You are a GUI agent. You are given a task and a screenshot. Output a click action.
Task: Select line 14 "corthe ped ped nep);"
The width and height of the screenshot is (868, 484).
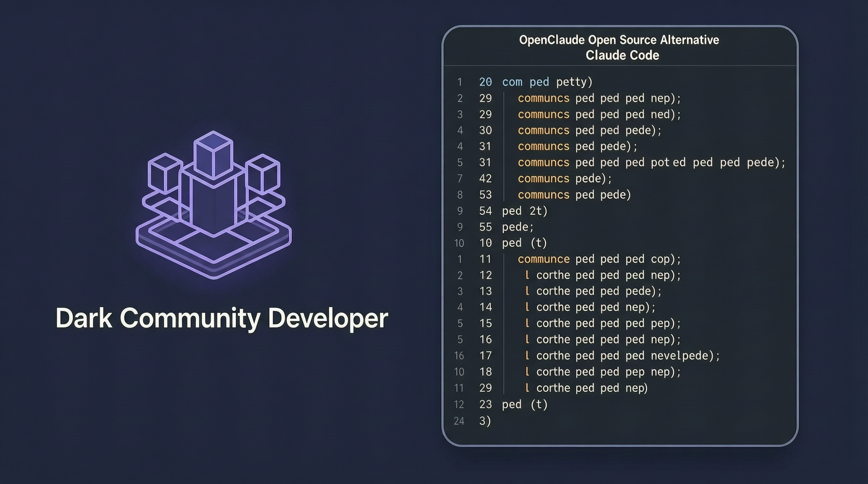(x=590, y=308)
